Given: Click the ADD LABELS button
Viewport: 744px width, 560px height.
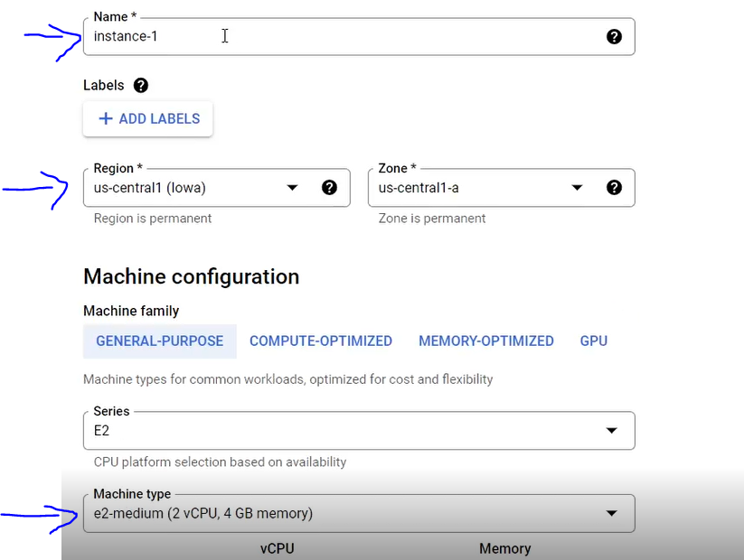Looking at the screenshot, I should pyautogui.click(x=148, y=118).
